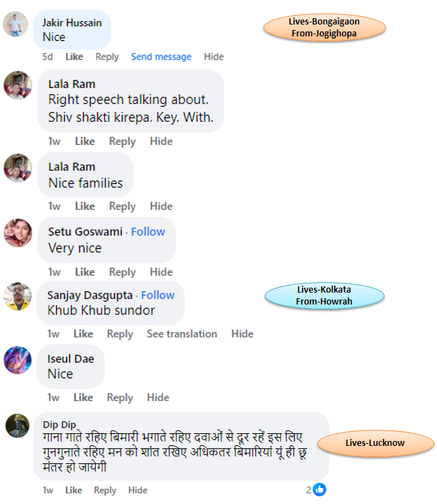Image resolution: width=437 pixels, height=504 pixels.
Task: Send message to Jakir Hussain
Action: click(x=161, y=57)
